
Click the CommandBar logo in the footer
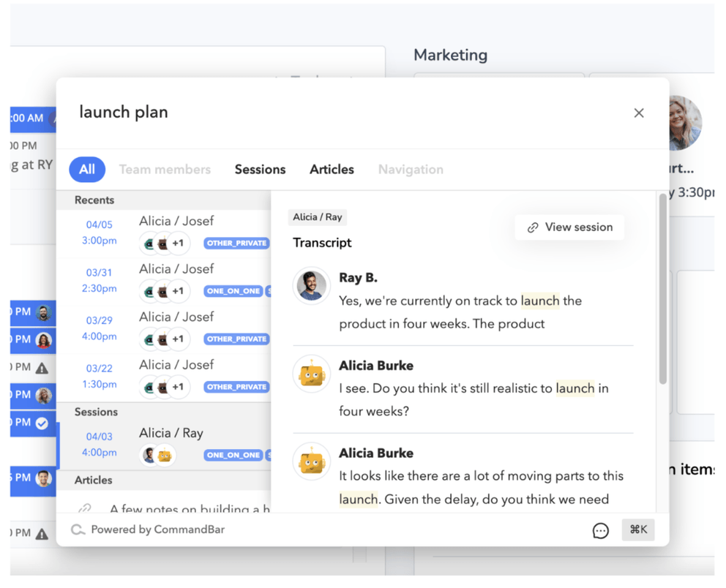(77, 529)
